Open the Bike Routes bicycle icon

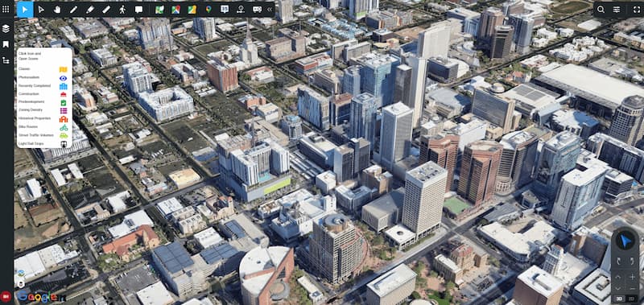pos(64,127)
